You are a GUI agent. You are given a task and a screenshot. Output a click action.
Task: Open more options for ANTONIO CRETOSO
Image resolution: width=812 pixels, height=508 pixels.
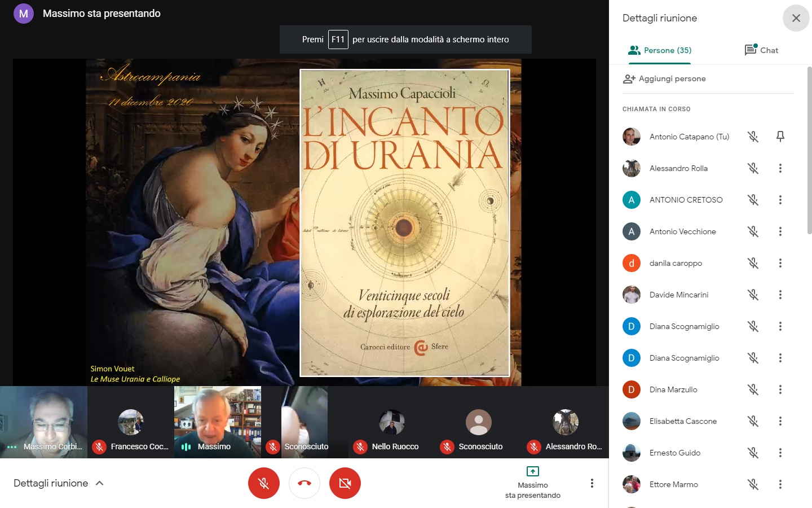pyautogui.click(x=780, y=200)
